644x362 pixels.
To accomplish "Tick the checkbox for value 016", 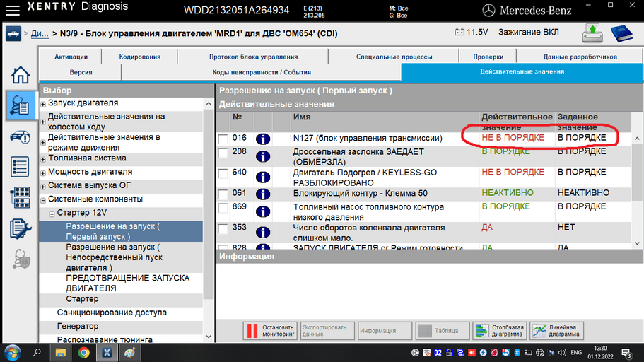I will pyautogui.click(x=223, y=139).
